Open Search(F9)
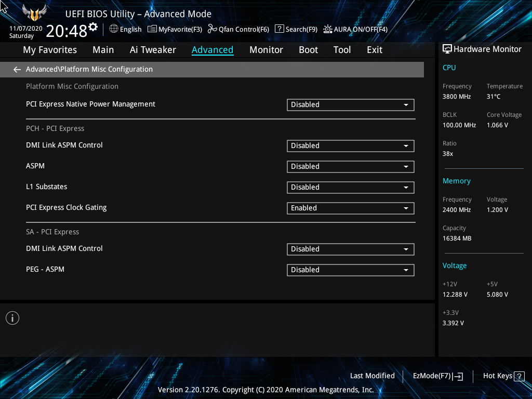This screenshot has width=532, height=399. (x=296, y=29)
